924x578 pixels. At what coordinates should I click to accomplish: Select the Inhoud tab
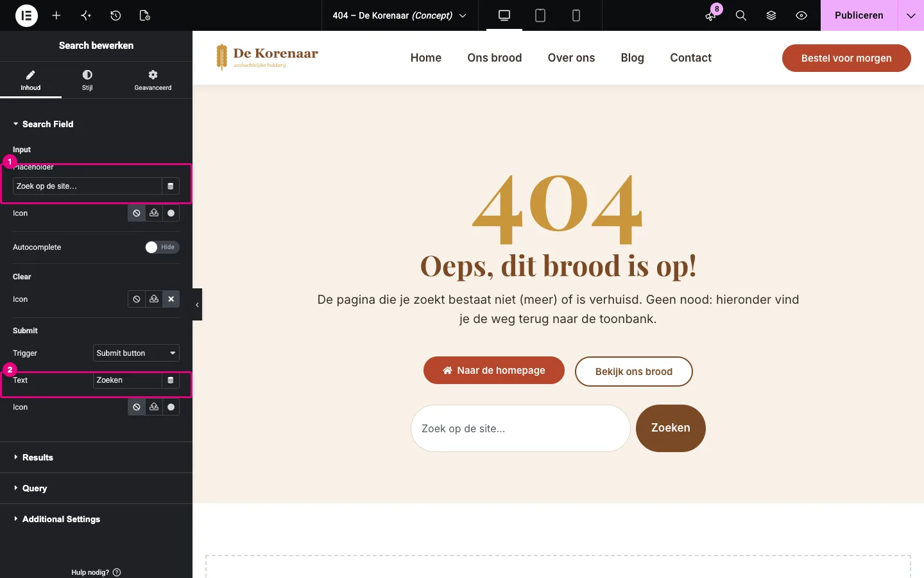pos(31,80)
